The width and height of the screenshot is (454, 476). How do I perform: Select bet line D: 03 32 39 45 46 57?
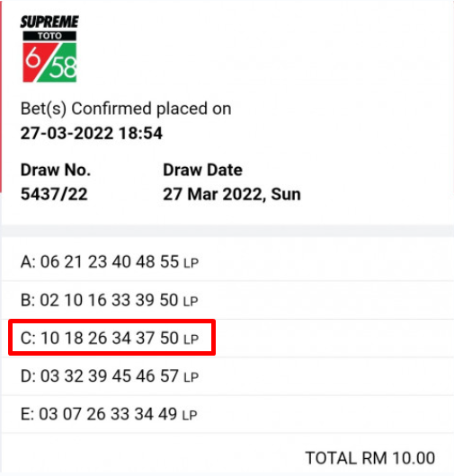point(227,376)
